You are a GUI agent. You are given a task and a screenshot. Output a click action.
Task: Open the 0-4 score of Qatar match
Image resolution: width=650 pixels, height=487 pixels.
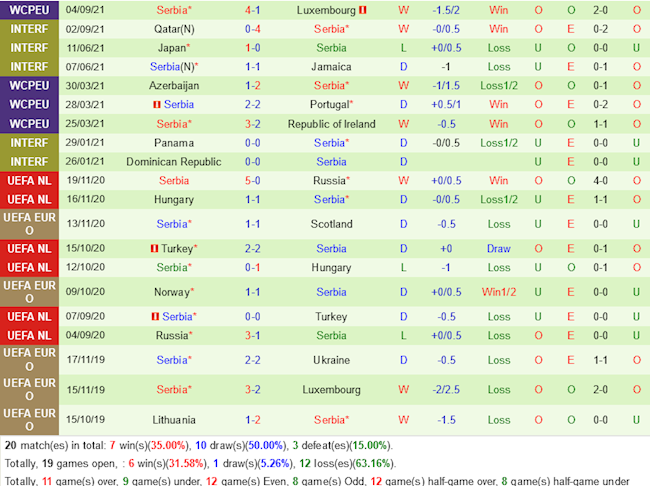tap(252, 29)
